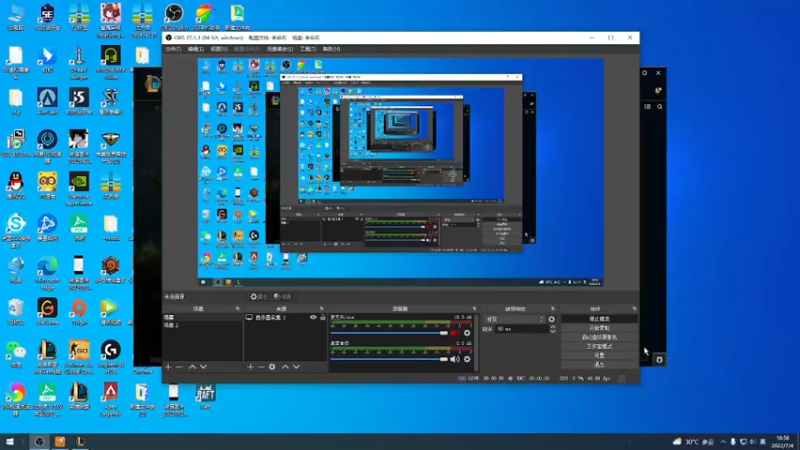
Task: Click the OBS preview canvas
Action: tap(401, 172)
